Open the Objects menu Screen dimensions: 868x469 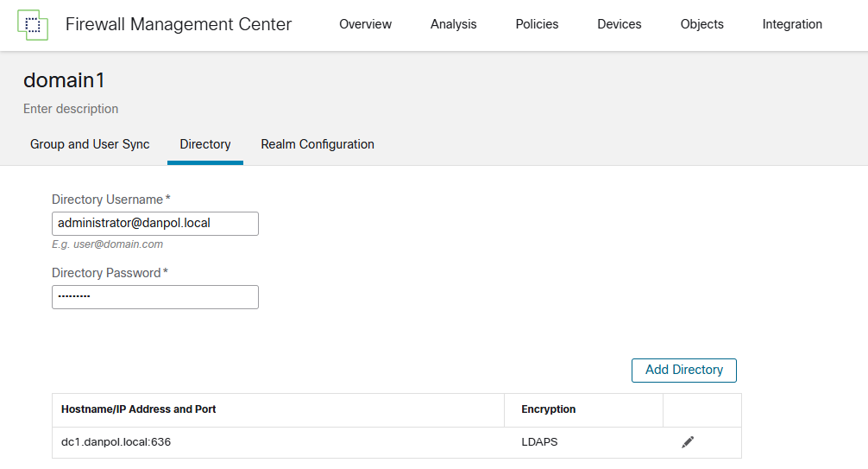click(x=702, y=24)
